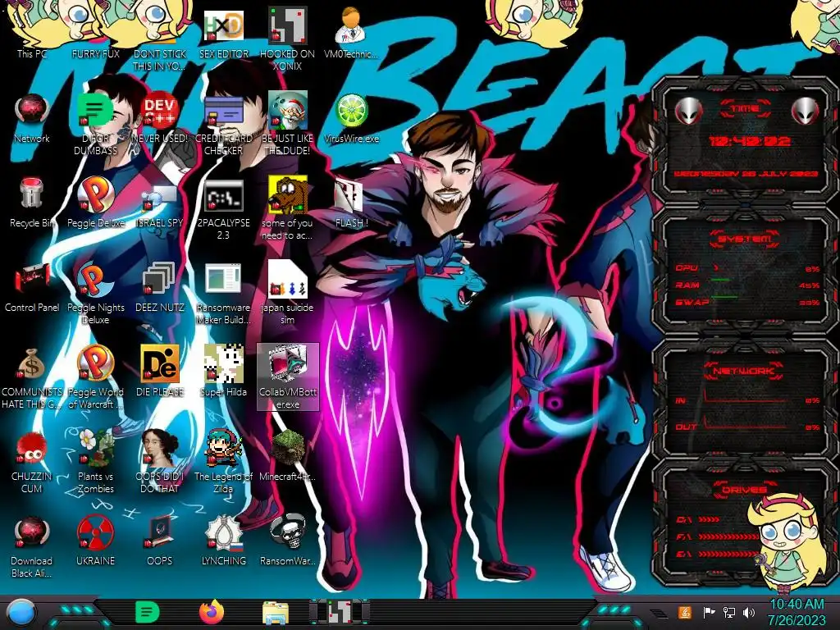The image size is (840, 630).
Task: Select the Ransomware Maker Build icon
Action: (x=223, y=293)
